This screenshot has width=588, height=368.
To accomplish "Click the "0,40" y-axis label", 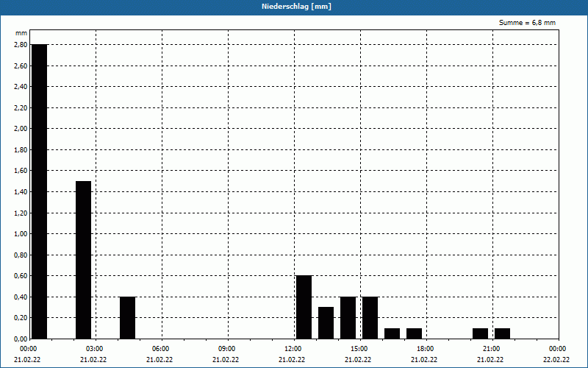I will (x=21, y=297).
